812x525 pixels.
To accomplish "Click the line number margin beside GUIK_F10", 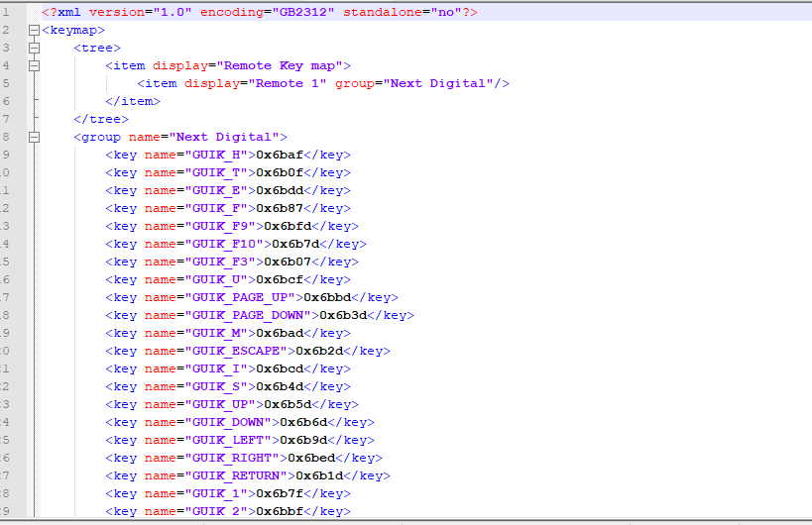I will 5,244.
